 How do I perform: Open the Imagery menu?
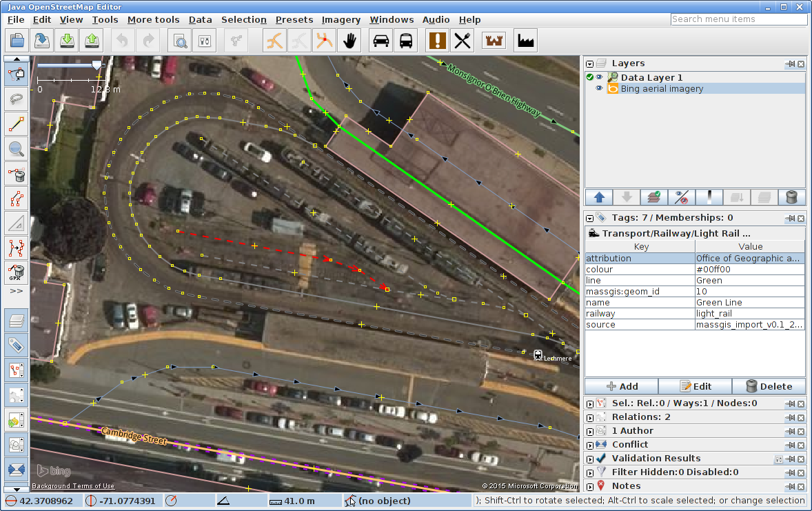[341, 20]
